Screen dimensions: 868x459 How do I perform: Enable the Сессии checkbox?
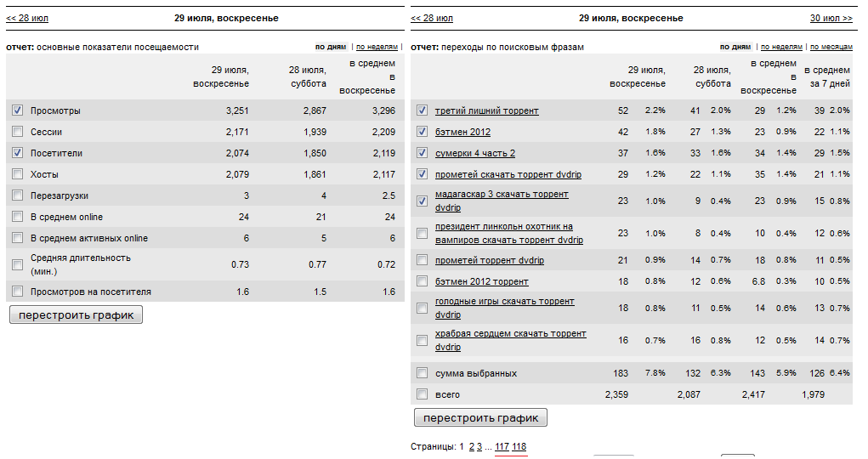[x=18, y=132]
